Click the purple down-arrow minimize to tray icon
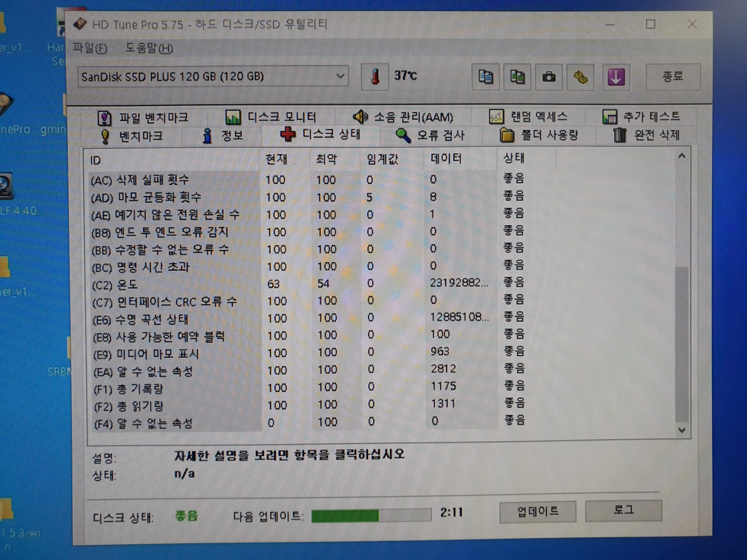Viewport: 747px width, 560px height. click(616, 77)
